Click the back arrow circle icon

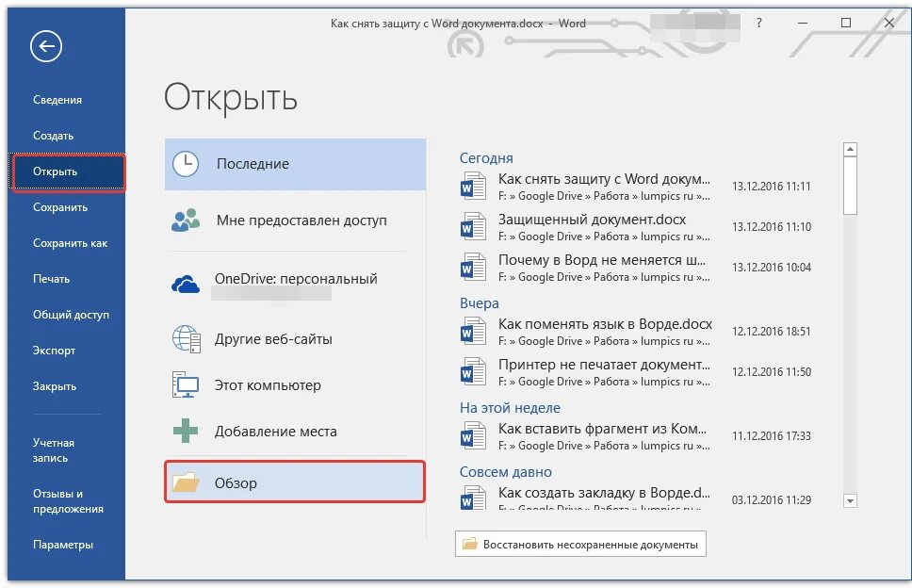click(46, 46)
